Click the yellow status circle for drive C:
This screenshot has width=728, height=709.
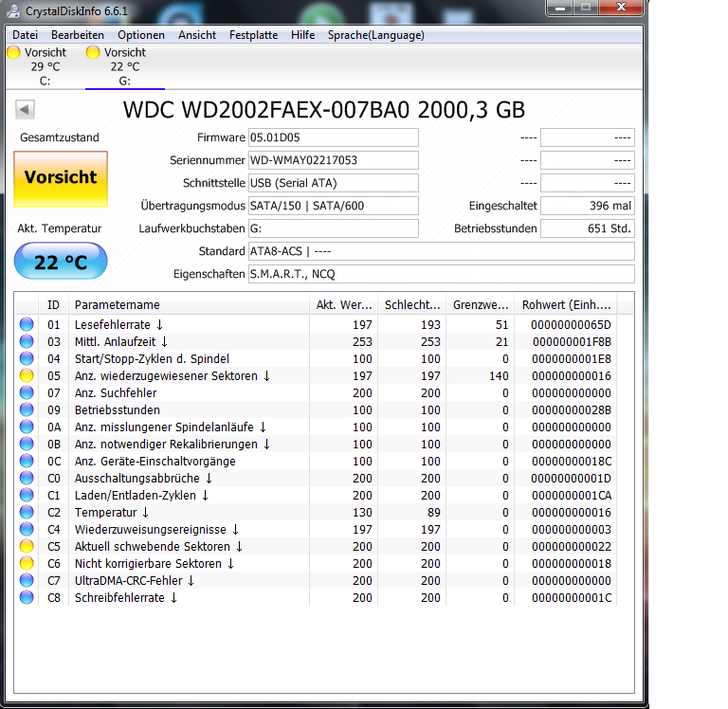[x=13, y=52]
